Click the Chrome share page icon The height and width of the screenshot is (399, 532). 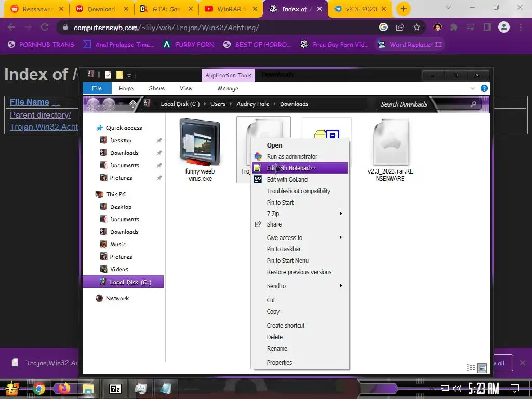[x=400, y=27]
